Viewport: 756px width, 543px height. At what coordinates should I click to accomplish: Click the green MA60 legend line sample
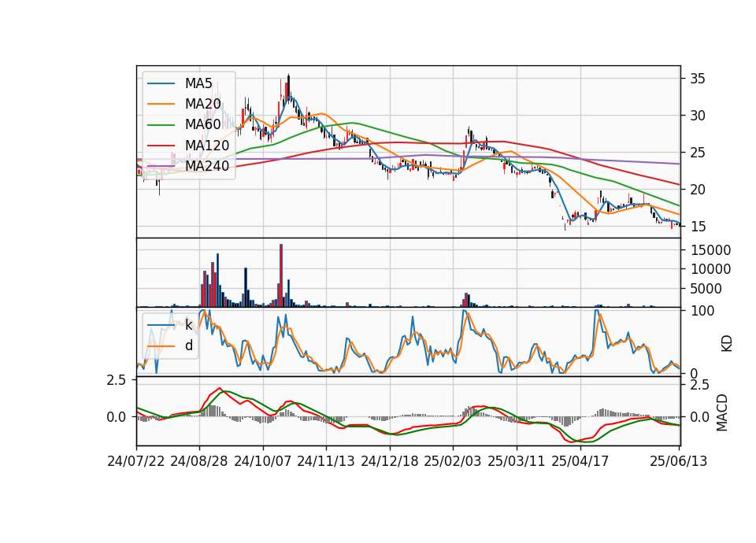pos(161,124)
